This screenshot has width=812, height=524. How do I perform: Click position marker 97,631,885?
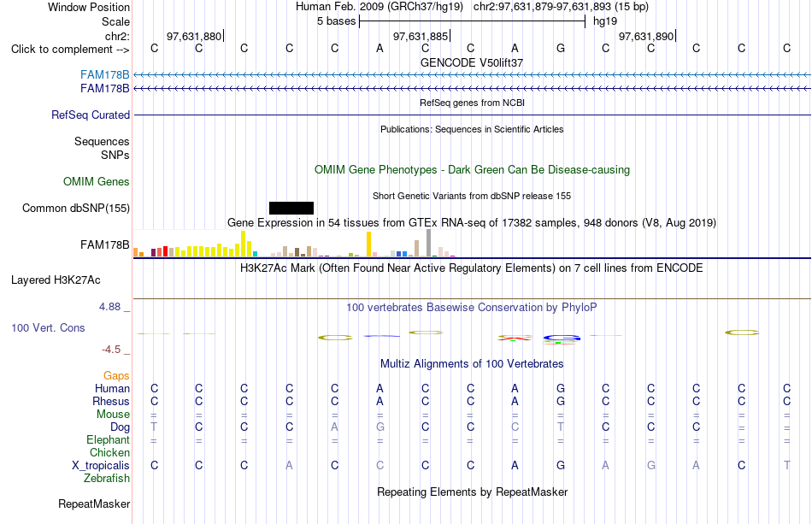point(421,36)
